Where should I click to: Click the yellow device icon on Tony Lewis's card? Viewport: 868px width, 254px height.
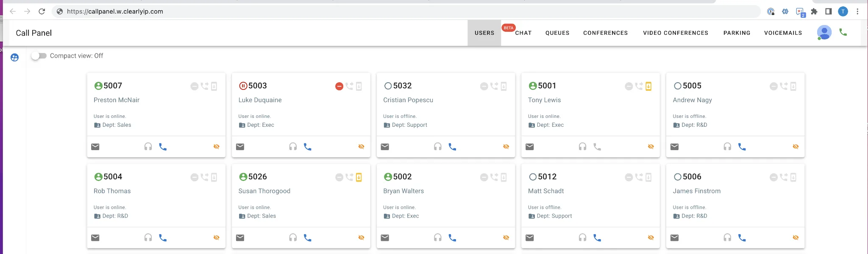pos(648,87)
